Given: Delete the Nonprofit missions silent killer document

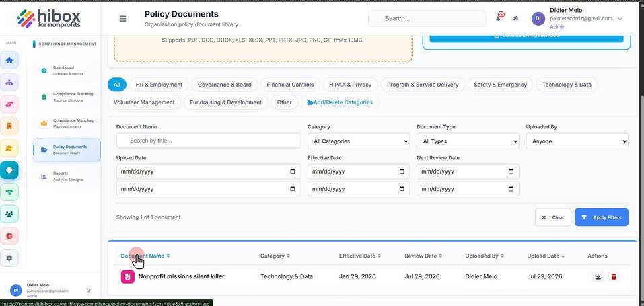Looking at the screenshot, I should pos(614,277).
